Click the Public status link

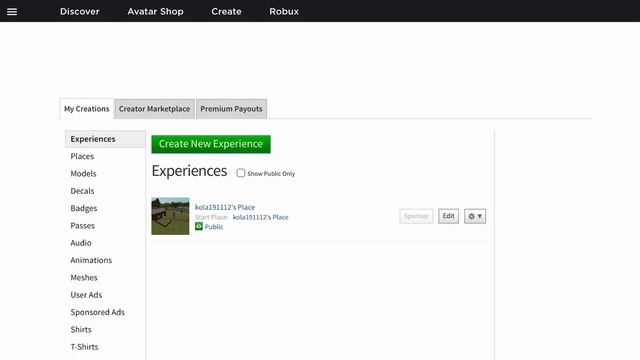click(214, 227)
